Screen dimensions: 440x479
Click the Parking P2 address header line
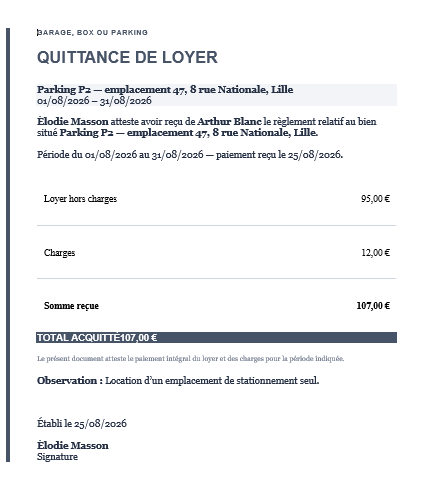[165, 89]
